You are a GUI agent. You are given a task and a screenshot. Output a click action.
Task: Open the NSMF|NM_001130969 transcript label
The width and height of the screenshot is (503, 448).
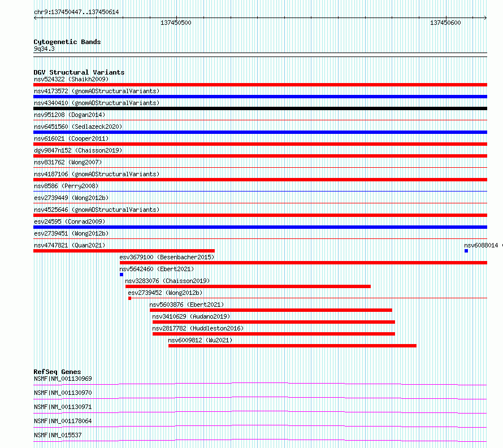click(63, 379)
